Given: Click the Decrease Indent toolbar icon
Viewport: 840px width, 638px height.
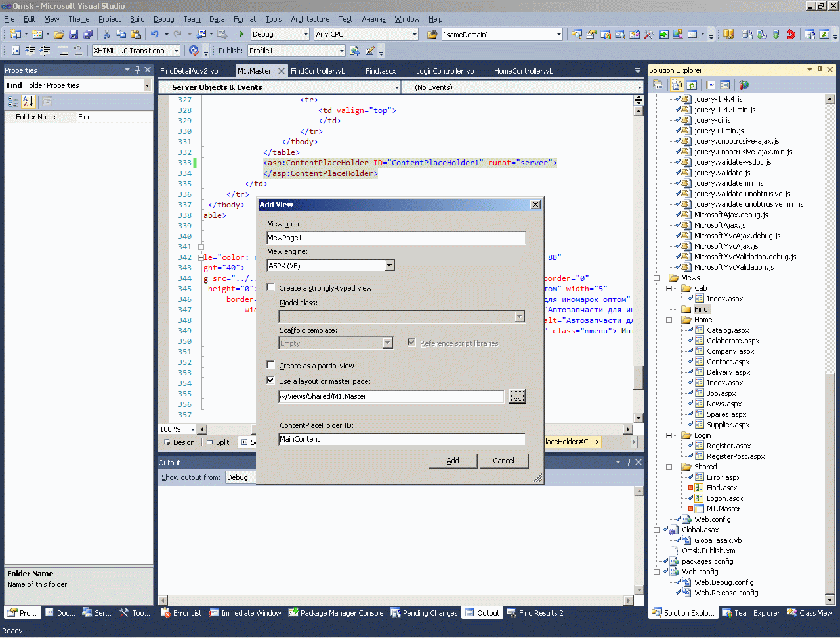Looking at the screenshot, I should (31, 51).
